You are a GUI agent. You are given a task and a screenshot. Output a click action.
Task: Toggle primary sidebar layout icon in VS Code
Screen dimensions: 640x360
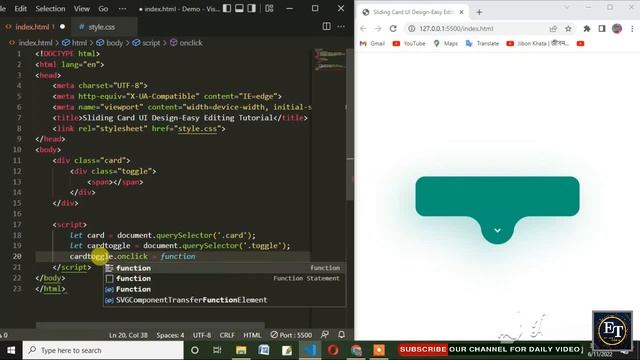coord(227,8)
